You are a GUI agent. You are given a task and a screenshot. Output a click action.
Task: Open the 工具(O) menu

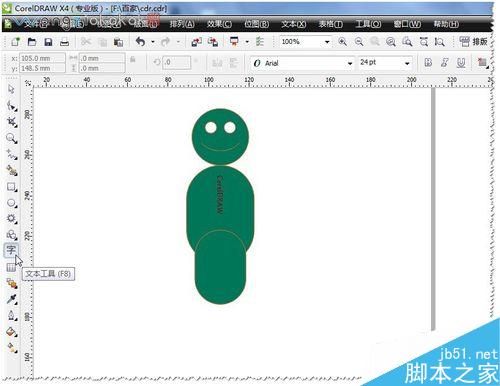368,24
